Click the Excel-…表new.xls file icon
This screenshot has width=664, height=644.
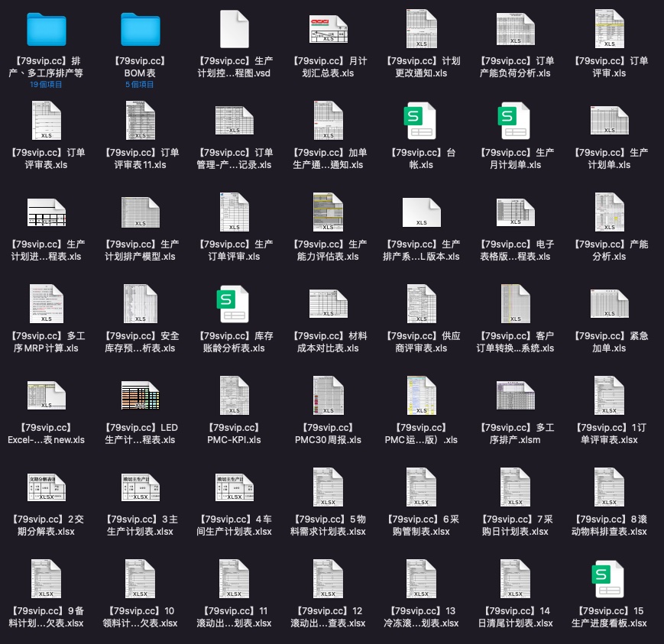pos(46,396)
